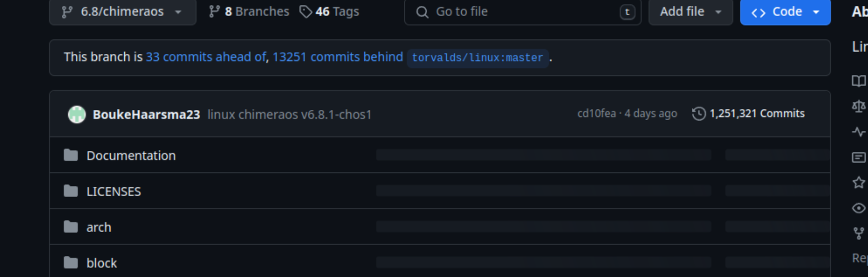Click the tag icon beside 46 Tags
Viewport: 868px width, 277px height.
tap(305, 11)
